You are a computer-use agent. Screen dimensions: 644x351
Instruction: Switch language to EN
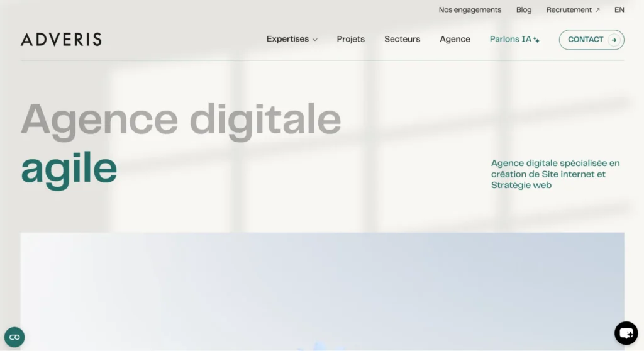pyautogui.click(x=619, y=10)
